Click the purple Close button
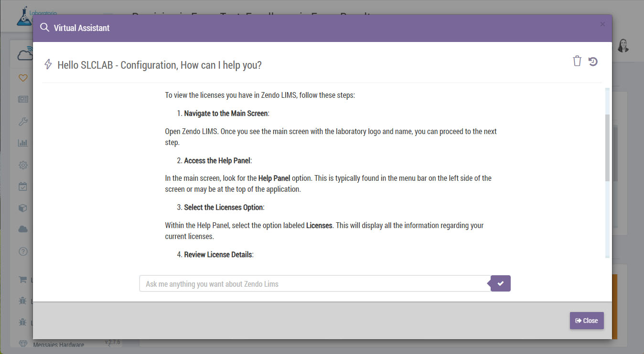The width and height of the screenshot is (644, 354). pyautogui.click(x=587, y=321)
